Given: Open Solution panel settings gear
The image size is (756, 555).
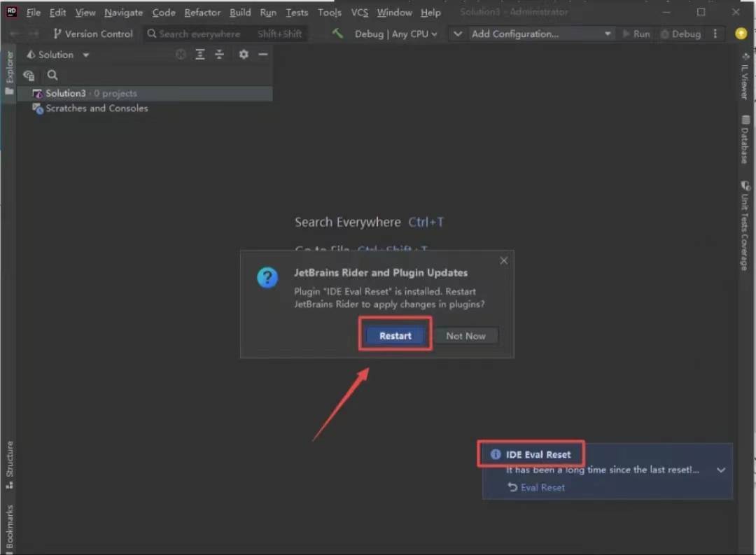Looking at the screenshot, I should [244, 55].
